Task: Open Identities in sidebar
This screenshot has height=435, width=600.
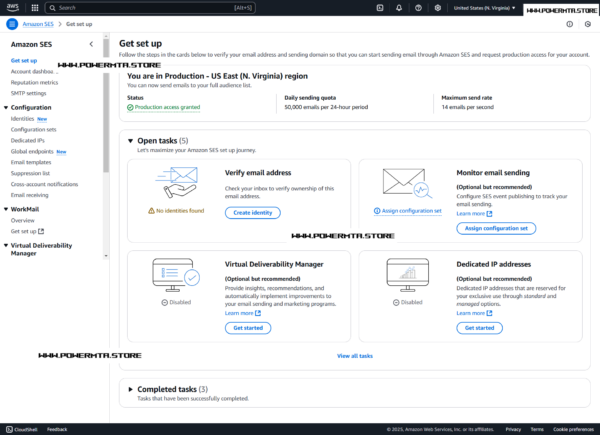Action: [x=22, y=119]
